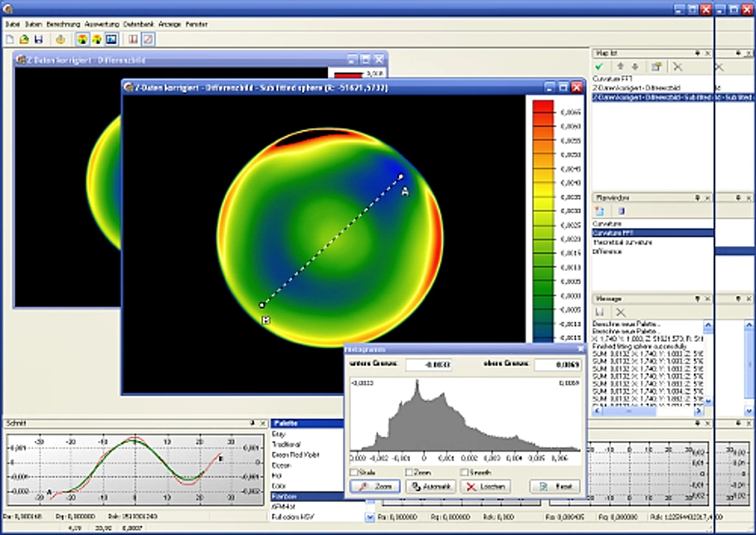
Task: Click the pin icon of the Message panel
Action: 697,298
